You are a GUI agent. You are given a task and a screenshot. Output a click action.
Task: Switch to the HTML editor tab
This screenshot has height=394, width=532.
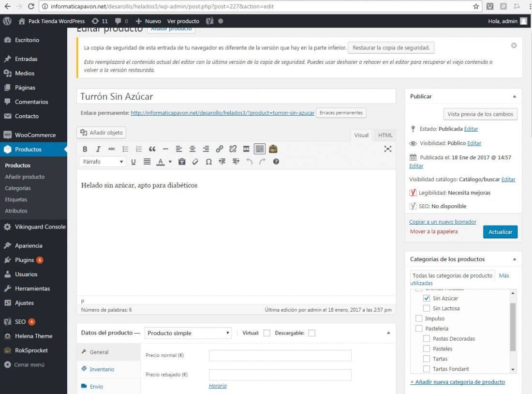(385, 135)
